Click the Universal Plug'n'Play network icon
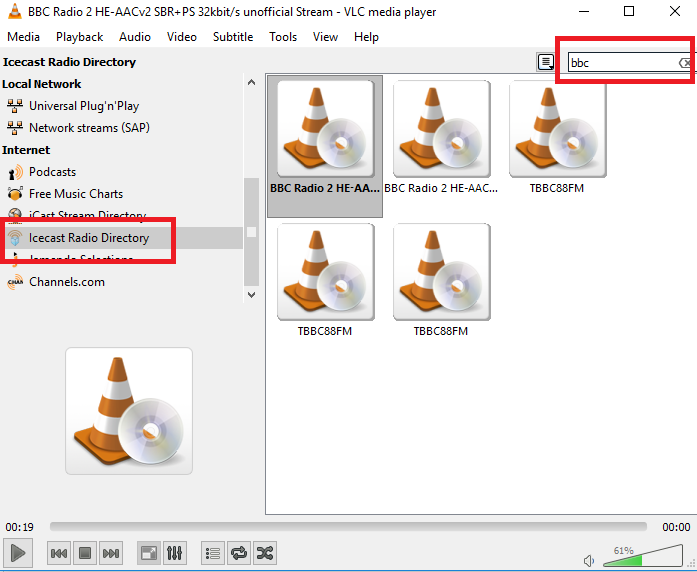 click(15, 106)
